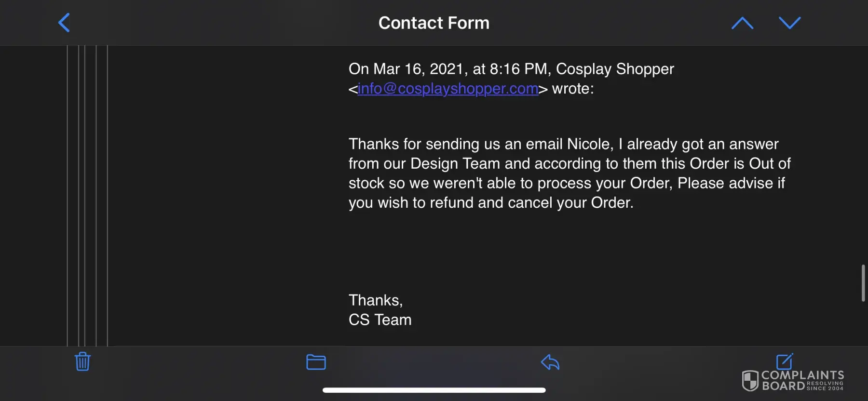The image size is (868, 401).
Task: Open the info@cosplayshopper.com email link
Action: pyautogui.click(x=448, y=89)
